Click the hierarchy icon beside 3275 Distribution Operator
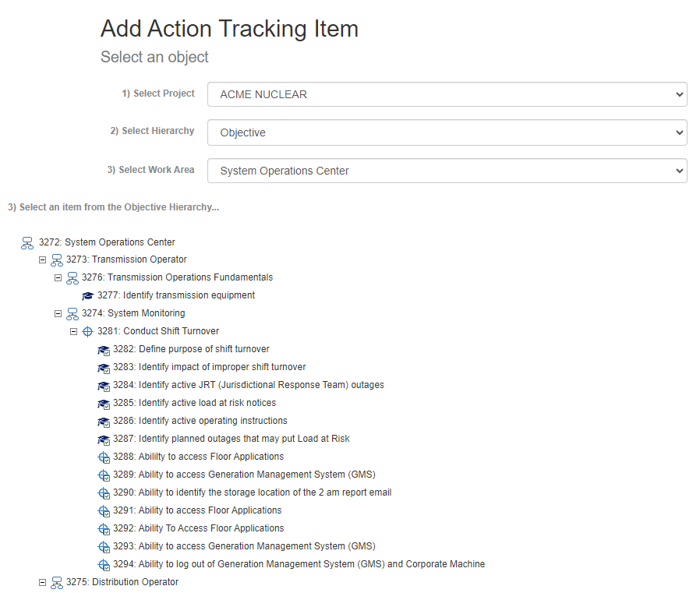 tap(57, 583)
